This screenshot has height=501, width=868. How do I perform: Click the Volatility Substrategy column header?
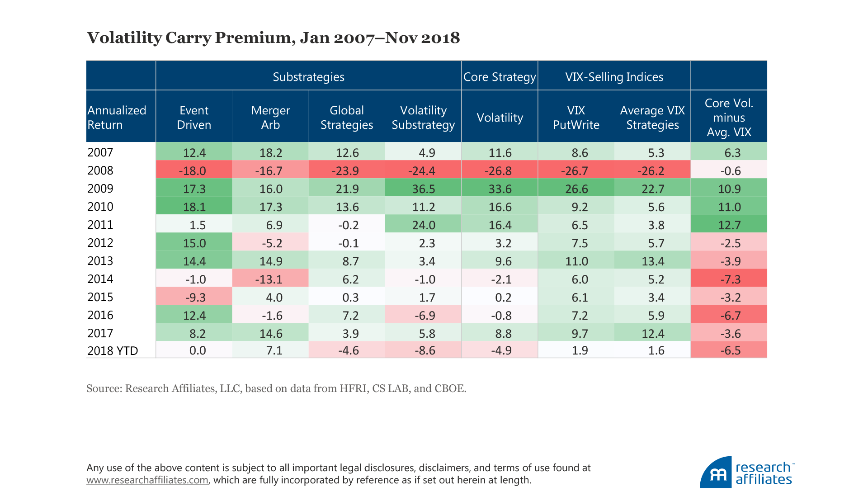click(423, 118)
